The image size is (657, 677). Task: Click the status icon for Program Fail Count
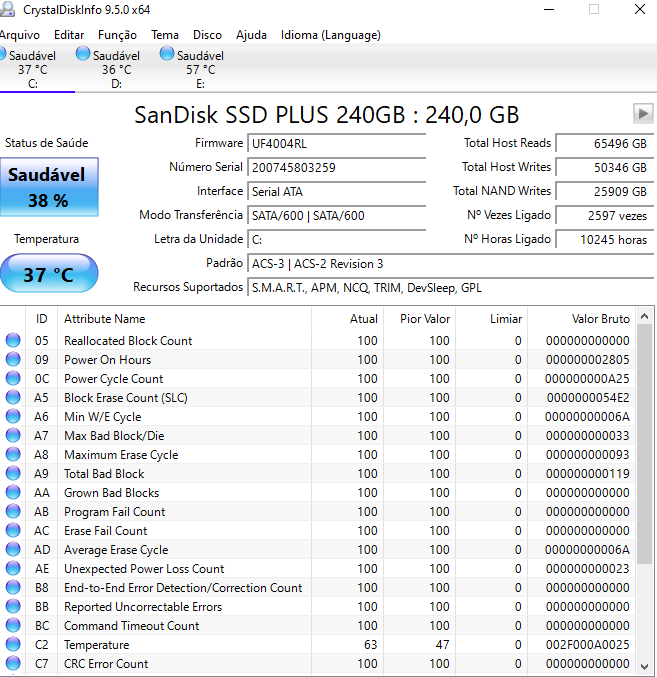tap(13, 511)
